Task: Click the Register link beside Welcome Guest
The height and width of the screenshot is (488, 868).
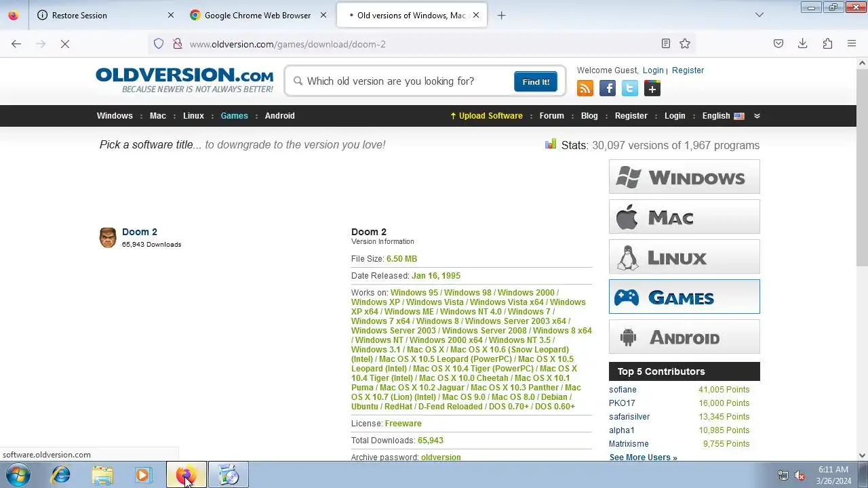Action: [x=688, y=70]
